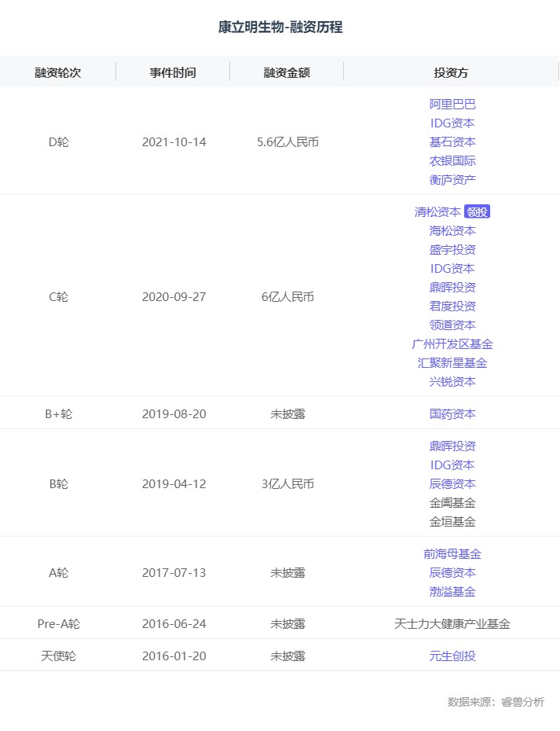Click the 领投 badge
Image resolution: width=560 pixels, height=731 pixels.
[x=477, y=212]
